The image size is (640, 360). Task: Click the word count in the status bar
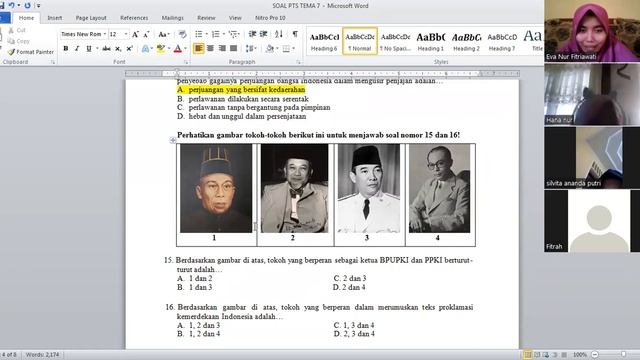tap(42, 355)
